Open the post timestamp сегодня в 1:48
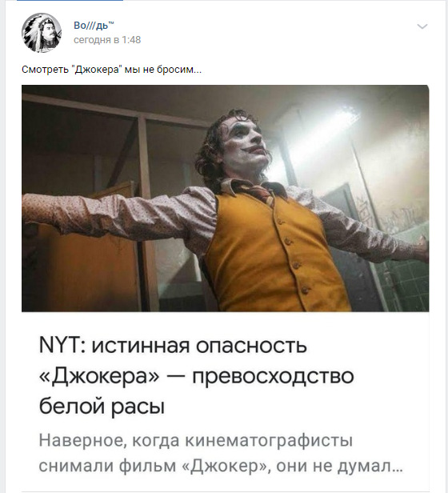The height and width of the screenshot is (493, 448). [x=107, y=40]
